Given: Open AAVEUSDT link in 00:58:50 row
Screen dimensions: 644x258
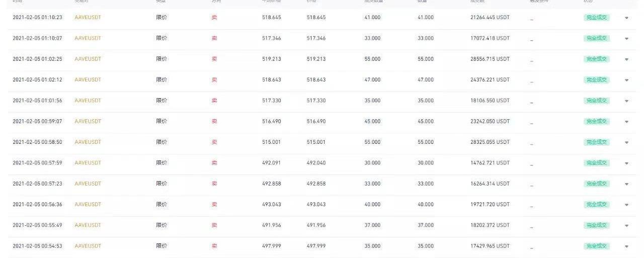Looking at the screenshot, I should tap(88, 142).
